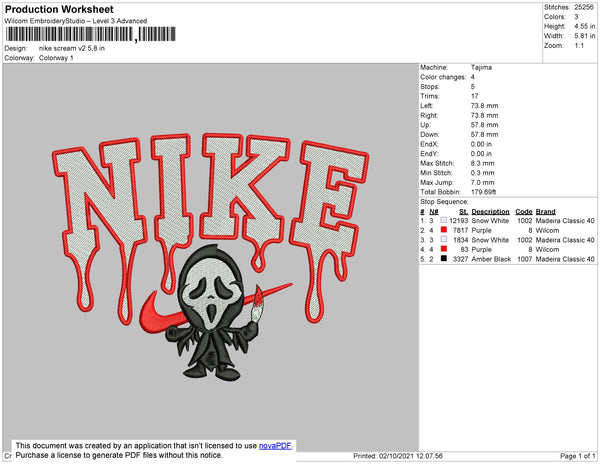This screenshot has width=600, height=464.
Task: Click the Trims value '17'
Action: pyautogui.click(x=474, y=96)
